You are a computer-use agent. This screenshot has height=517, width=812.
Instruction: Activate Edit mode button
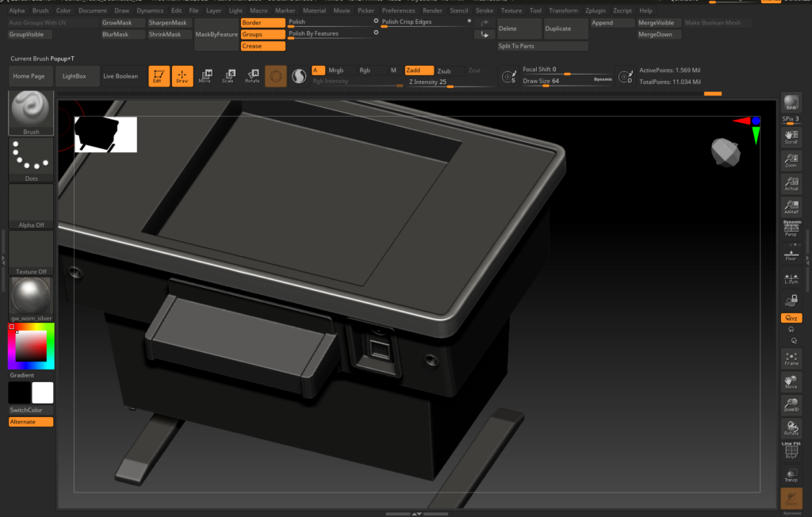tap(159, 76)
